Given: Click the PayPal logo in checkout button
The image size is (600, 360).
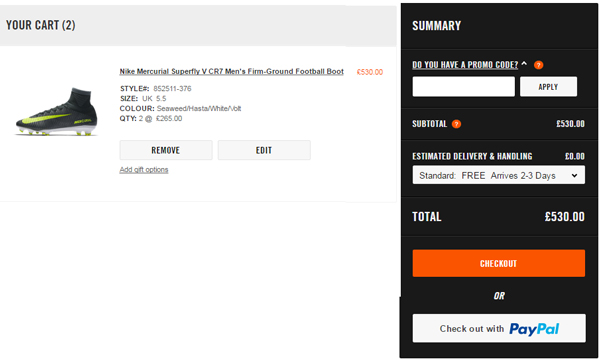Looking at the screenshot, I should coord(534,329).
